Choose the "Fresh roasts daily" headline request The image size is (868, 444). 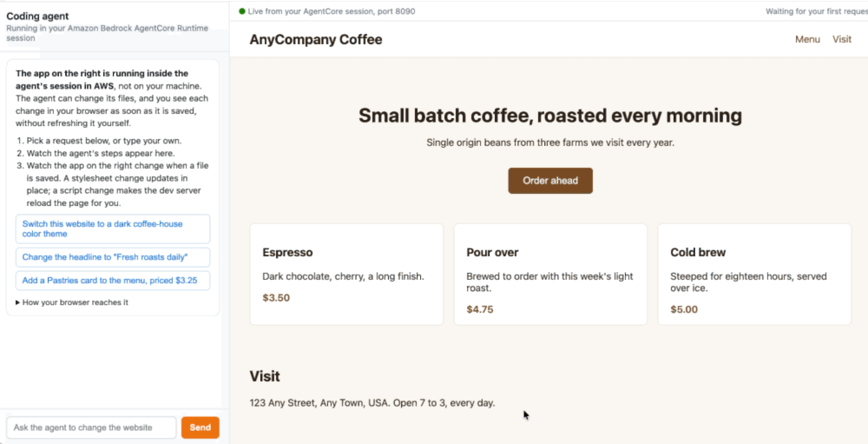pyautogui.click(x=113, y=257)
